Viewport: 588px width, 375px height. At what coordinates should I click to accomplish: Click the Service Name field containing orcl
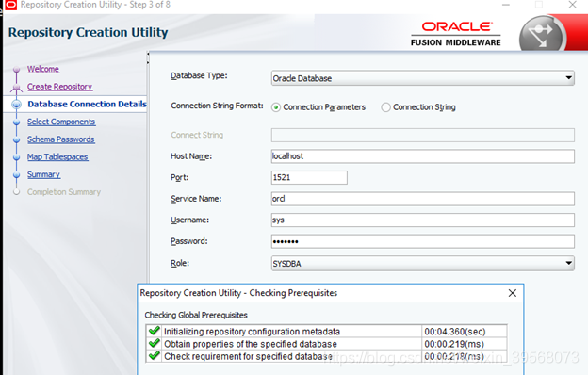point(422,199)
